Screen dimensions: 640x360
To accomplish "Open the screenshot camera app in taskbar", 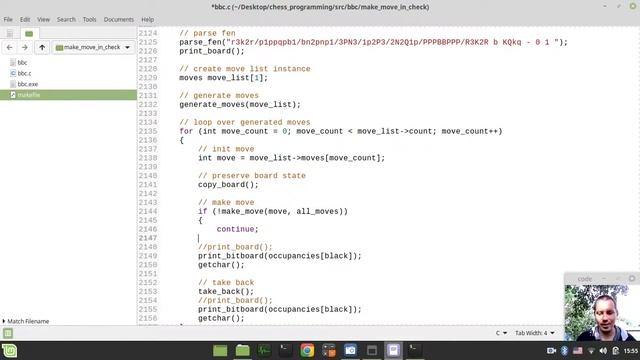I will click(350, 351).
